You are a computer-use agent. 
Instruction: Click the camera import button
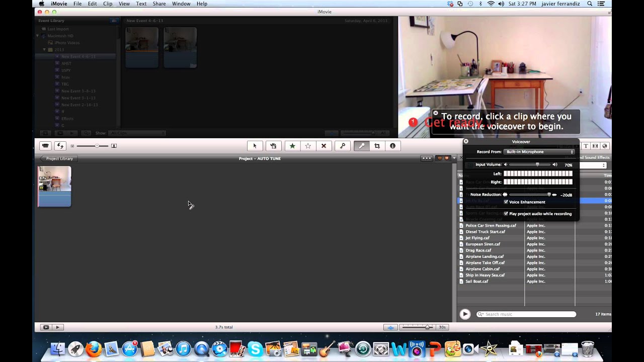[45, 146]
